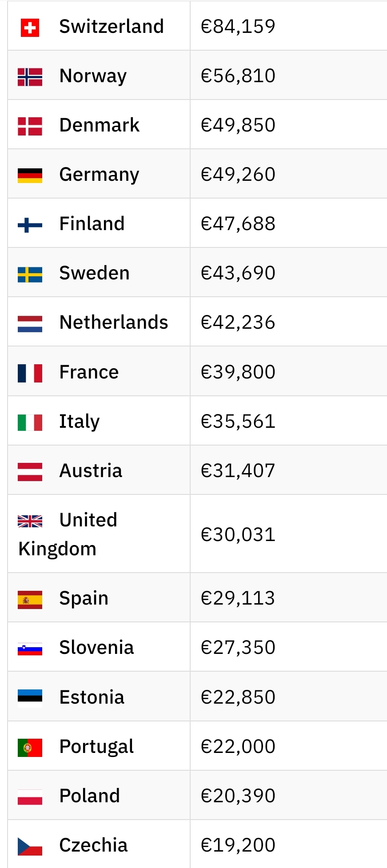Click the Italy salary value €35,561
This screenshot has width=387, height=868.
point(238,421)
